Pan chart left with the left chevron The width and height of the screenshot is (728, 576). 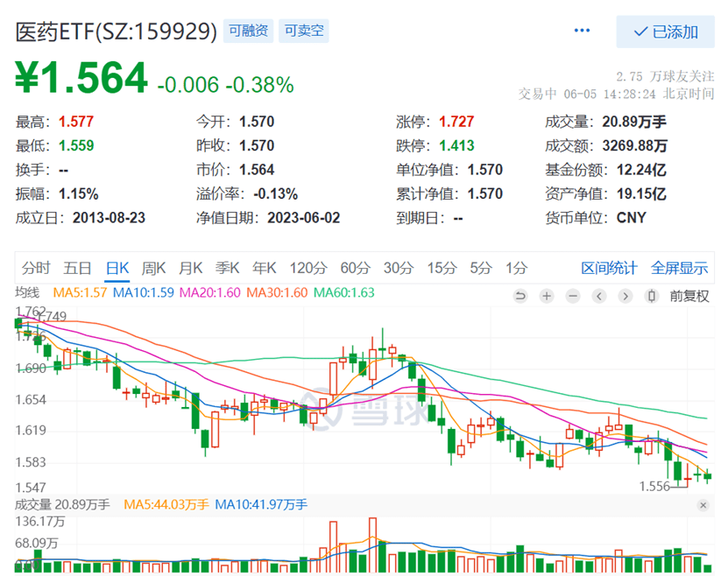599,296
